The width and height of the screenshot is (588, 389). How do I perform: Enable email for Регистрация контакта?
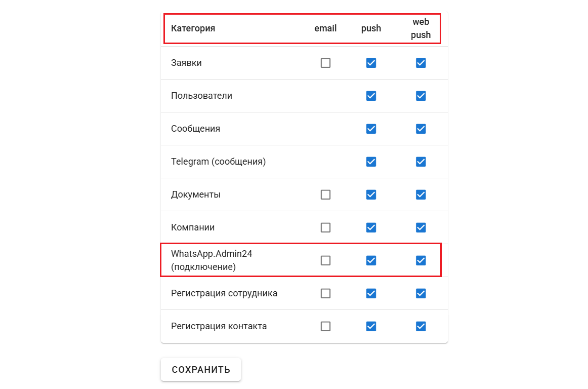(325, 326)
